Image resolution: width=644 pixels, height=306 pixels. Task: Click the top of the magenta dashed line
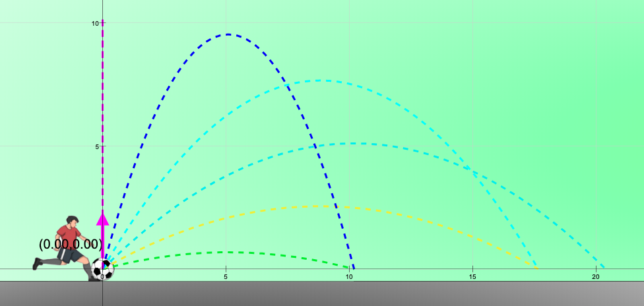coord(102,22)
